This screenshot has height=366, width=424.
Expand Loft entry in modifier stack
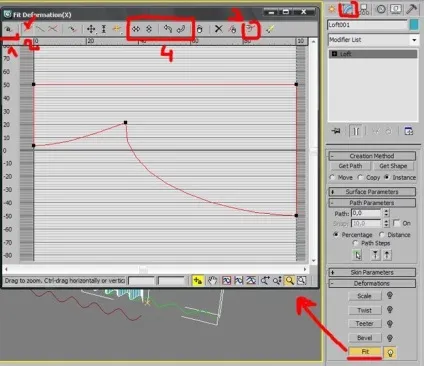click(335, 54)
